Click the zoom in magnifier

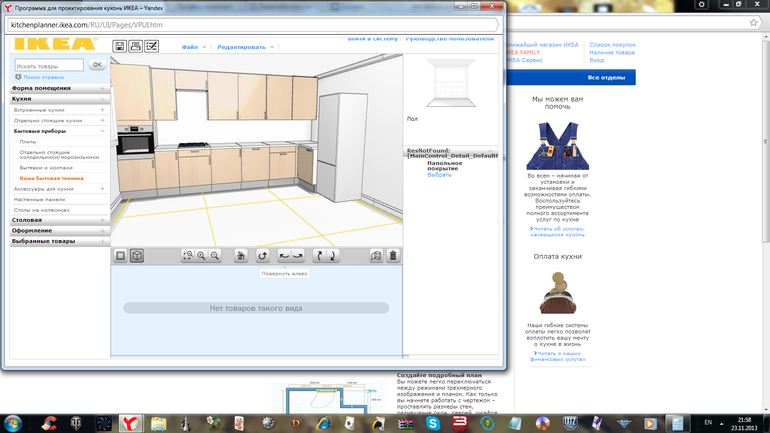(x=202, y=256)
